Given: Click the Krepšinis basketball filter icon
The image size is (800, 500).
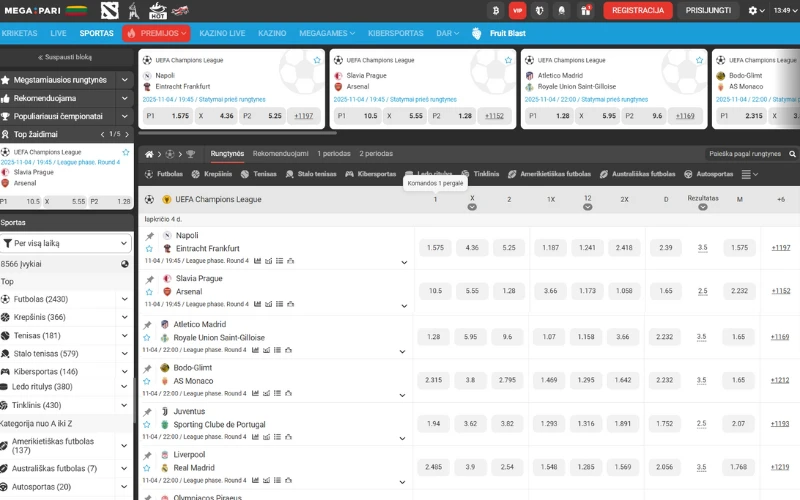Looking at the screenshot, I should [197, 174].
